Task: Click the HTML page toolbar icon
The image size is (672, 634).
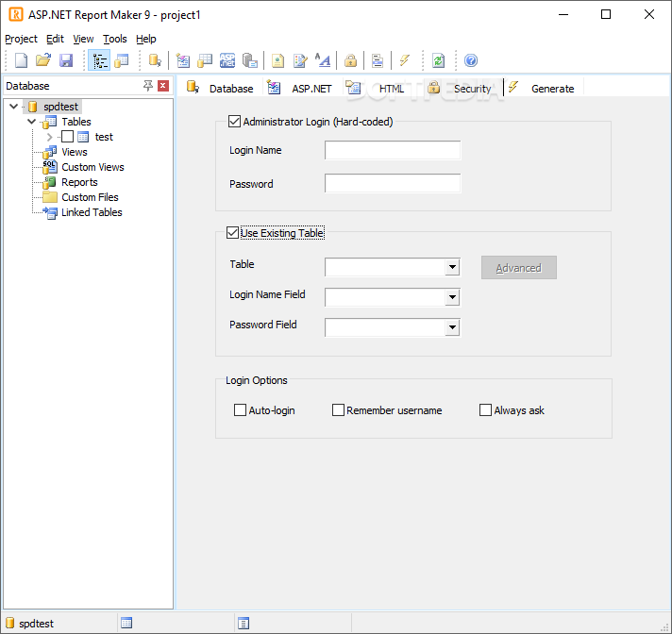Action: point(277,60)
